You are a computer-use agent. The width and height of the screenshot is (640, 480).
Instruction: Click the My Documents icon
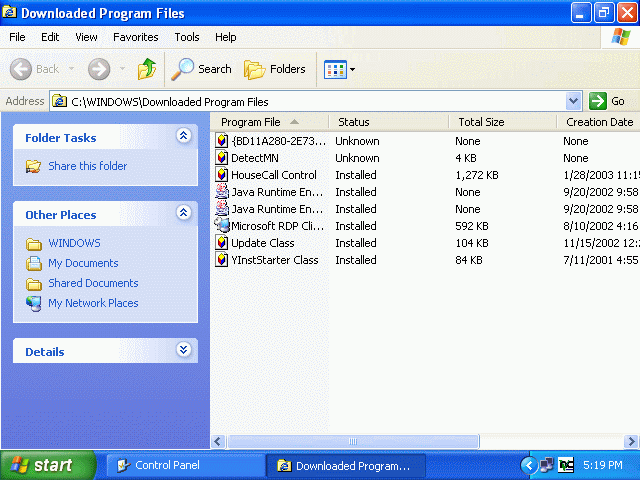point(34,263)
